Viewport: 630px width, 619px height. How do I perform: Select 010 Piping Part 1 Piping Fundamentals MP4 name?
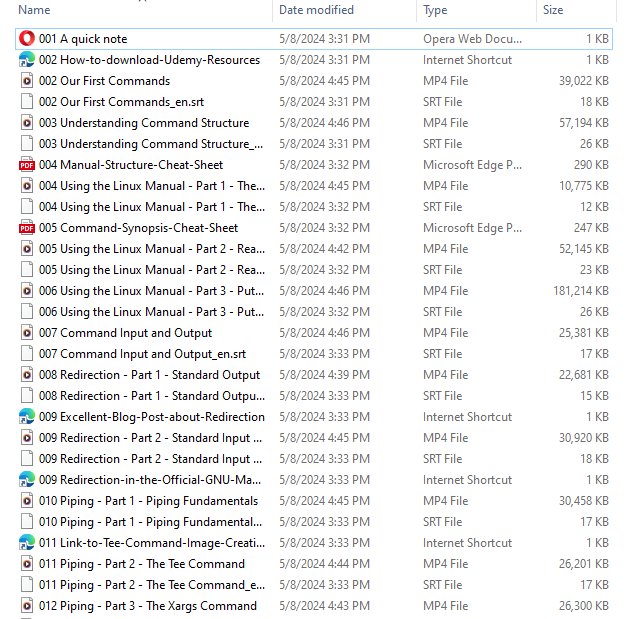148,501
